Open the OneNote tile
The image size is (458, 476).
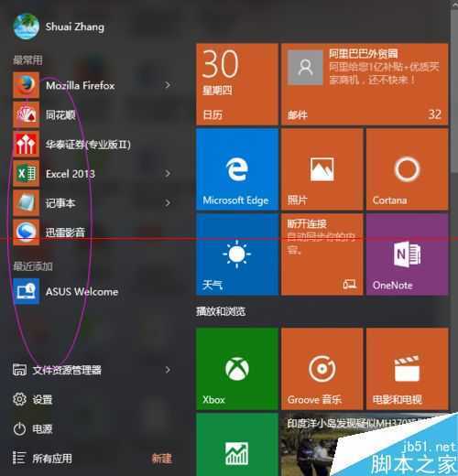[x=408, y=254]
